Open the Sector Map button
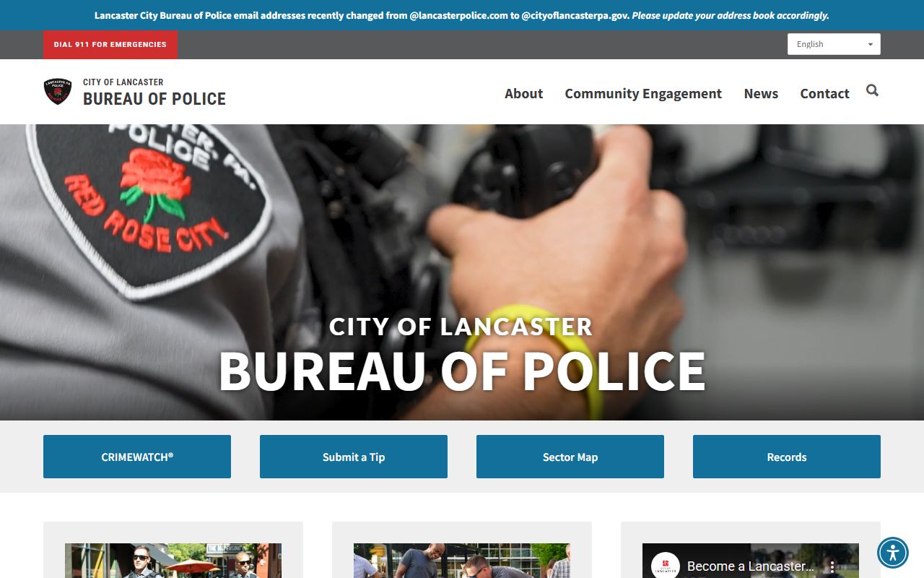 tap(570, 457)
